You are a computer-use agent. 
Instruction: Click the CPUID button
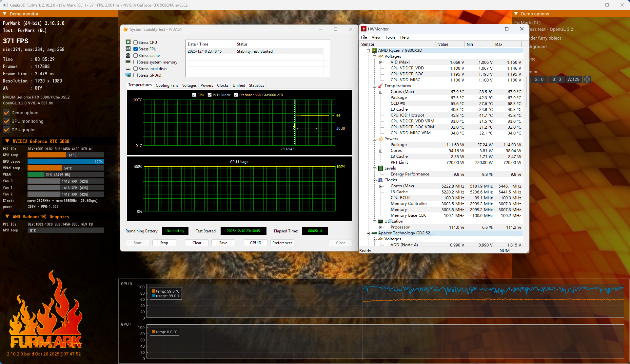(256, 243)
